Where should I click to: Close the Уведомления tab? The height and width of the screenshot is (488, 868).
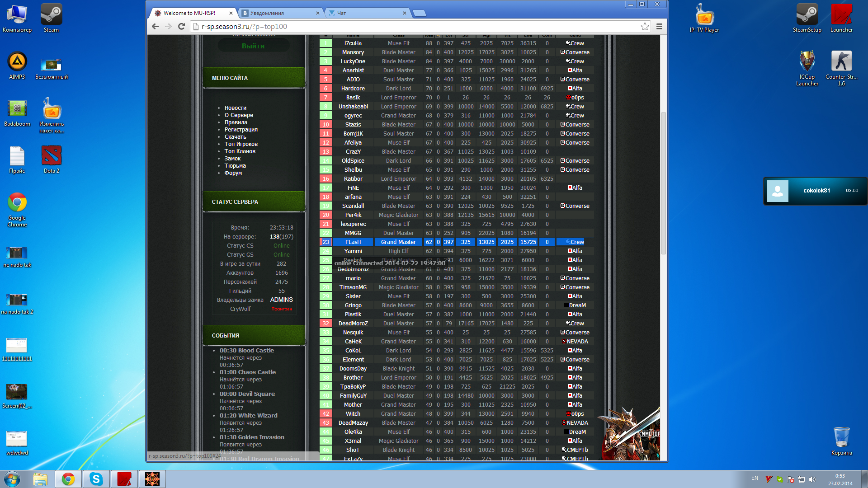click(x=317, y=13)
